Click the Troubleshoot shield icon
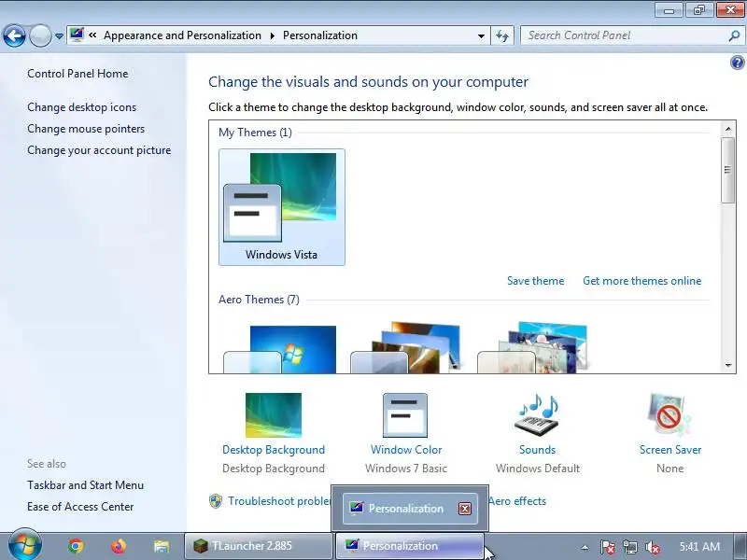The width and height of the screenshot is (747, 560). pos(216,501)
